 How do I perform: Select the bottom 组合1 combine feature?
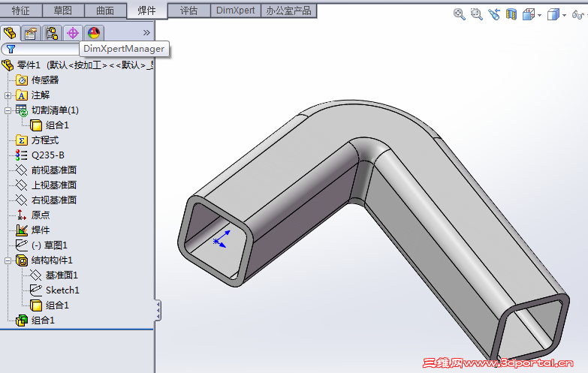click(x=43, y=320)
